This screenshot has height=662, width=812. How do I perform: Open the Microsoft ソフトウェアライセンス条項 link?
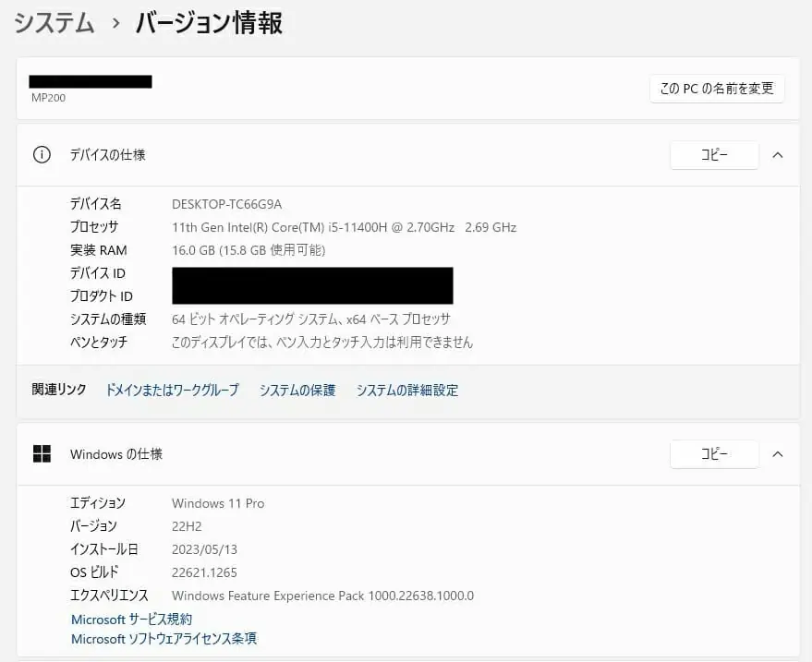164,639
